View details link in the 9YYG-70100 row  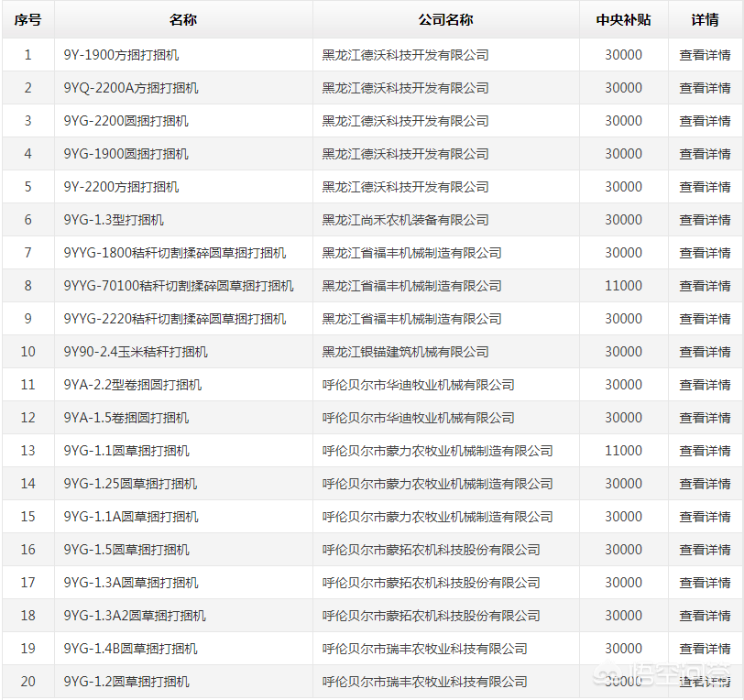(x=705, y=286)
